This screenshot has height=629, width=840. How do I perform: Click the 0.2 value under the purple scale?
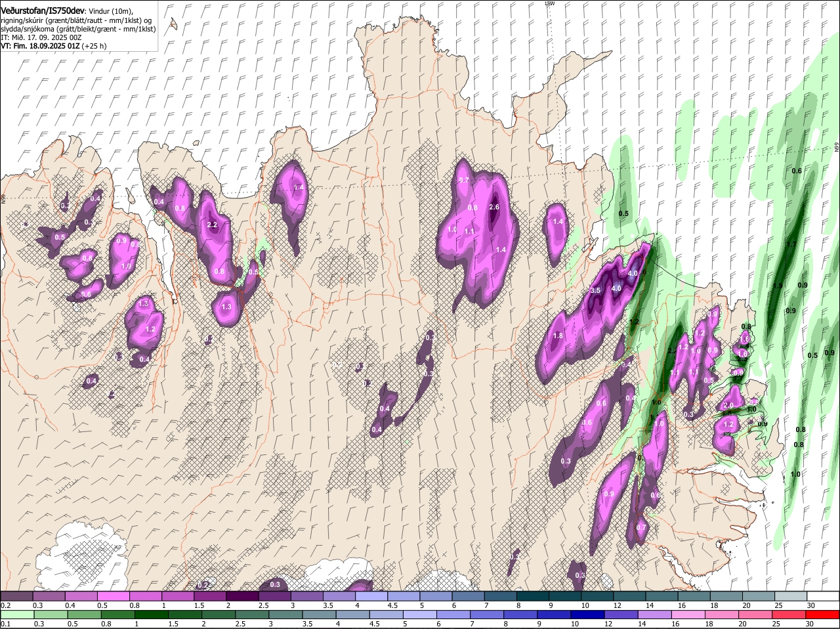pos(5,605)
